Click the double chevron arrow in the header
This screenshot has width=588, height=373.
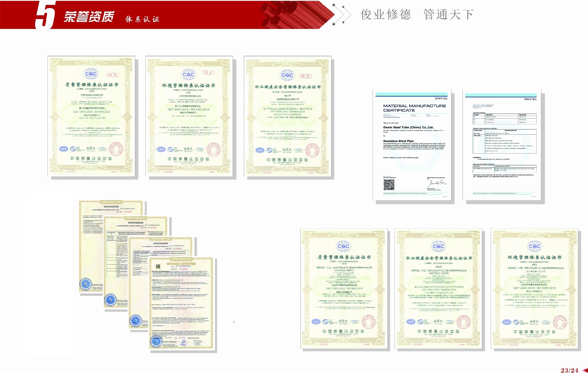click(x=343, y=15)
